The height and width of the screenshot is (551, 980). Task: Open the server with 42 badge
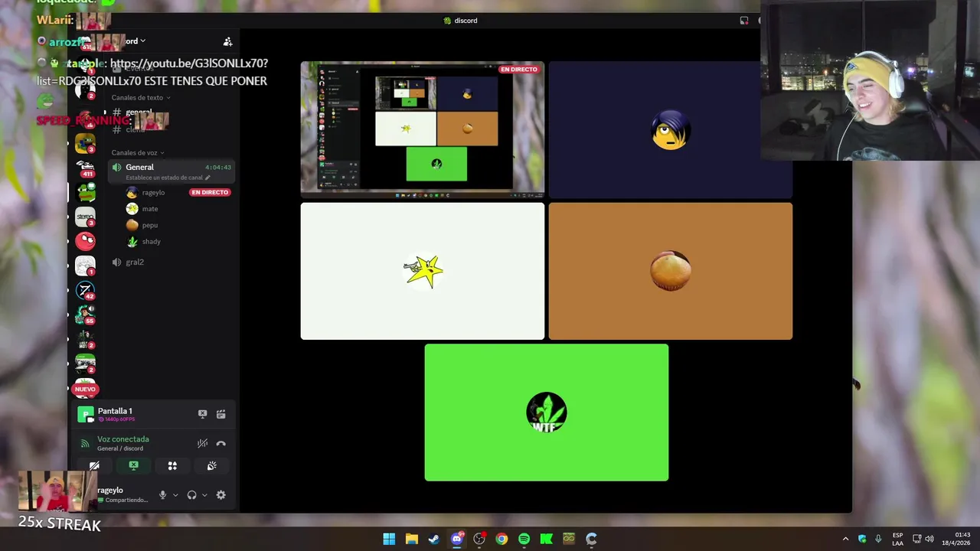point(85,290)
